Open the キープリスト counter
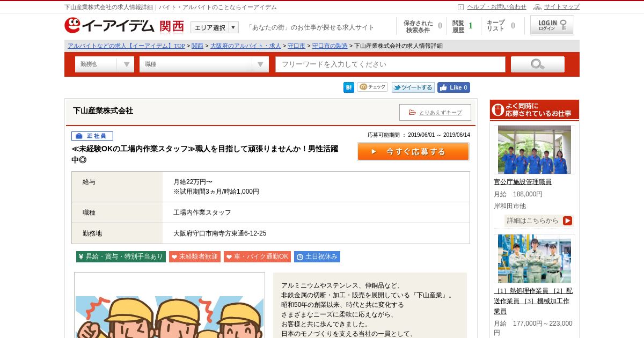Viewport: 644px width, 338px height. [x=501, y=26]
